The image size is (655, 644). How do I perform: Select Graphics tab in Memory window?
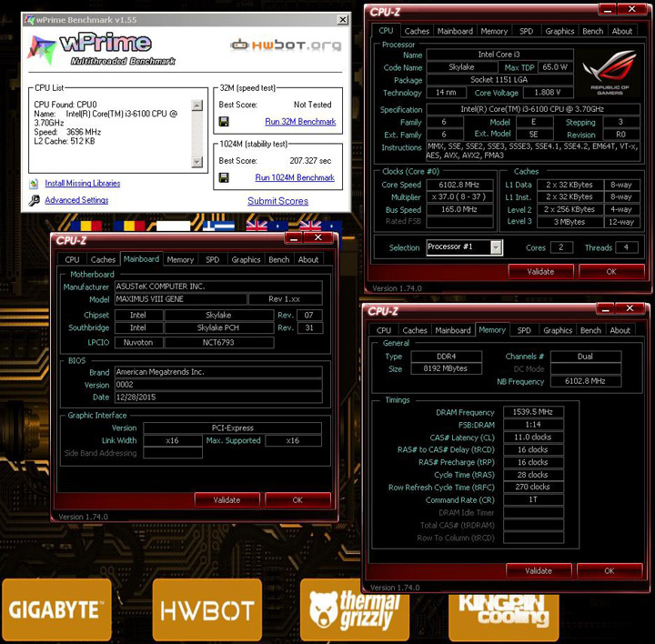(558, 330)
